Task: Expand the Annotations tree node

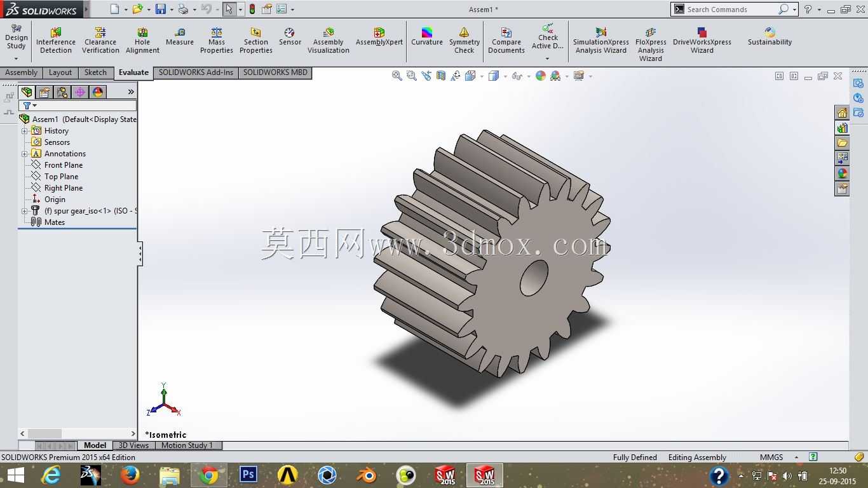Action: click(25, 154)
